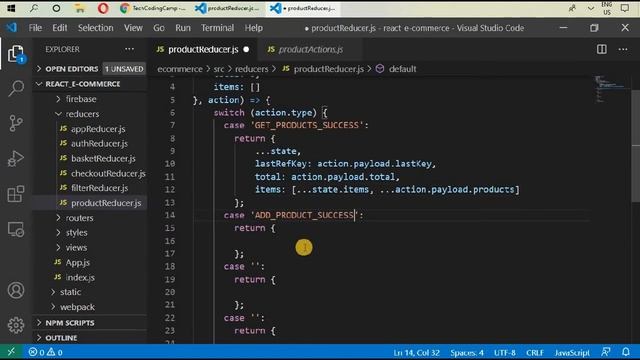
Task: Click the VS Code logo in title bar
Action: tap(11, 28)
